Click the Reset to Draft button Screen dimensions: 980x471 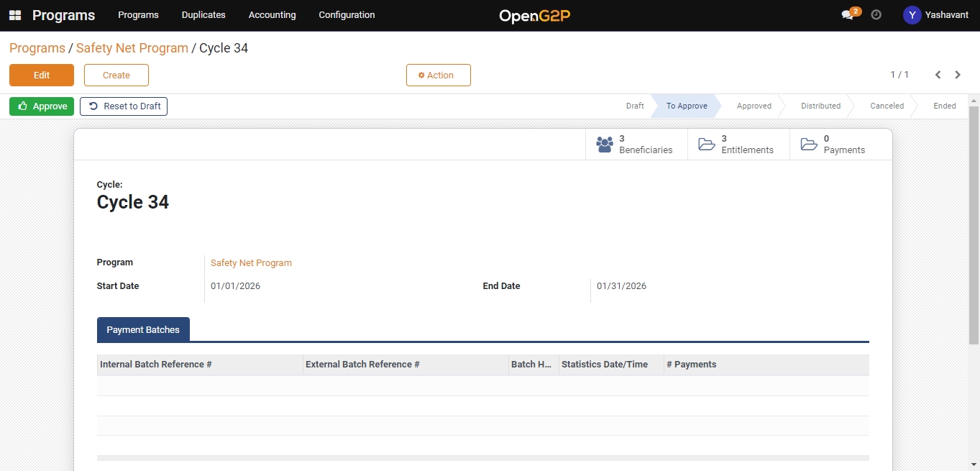[x=124, y=106]
